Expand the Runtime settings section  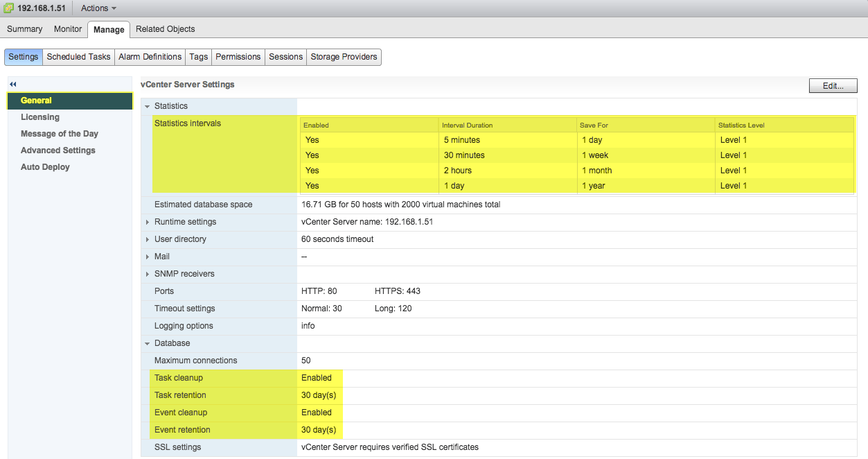point(147,221)
